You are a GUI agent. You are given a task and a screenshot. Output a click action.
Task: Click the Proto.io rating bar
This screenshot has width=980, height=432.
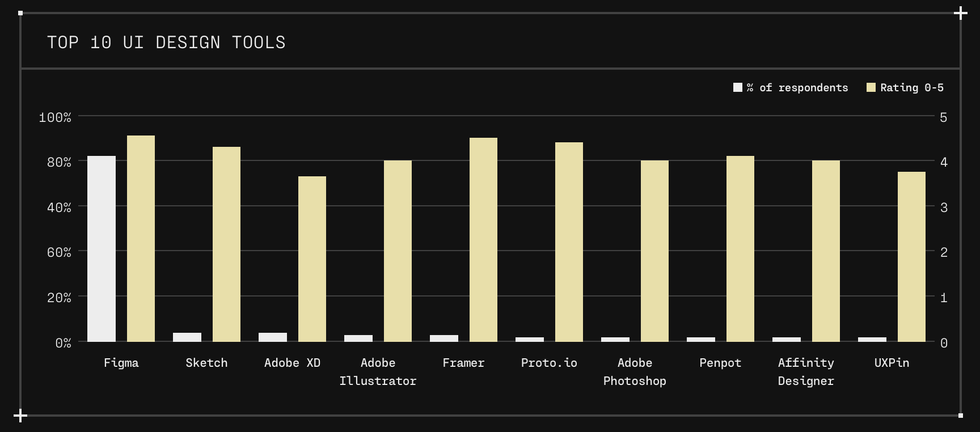pos(569,242)
